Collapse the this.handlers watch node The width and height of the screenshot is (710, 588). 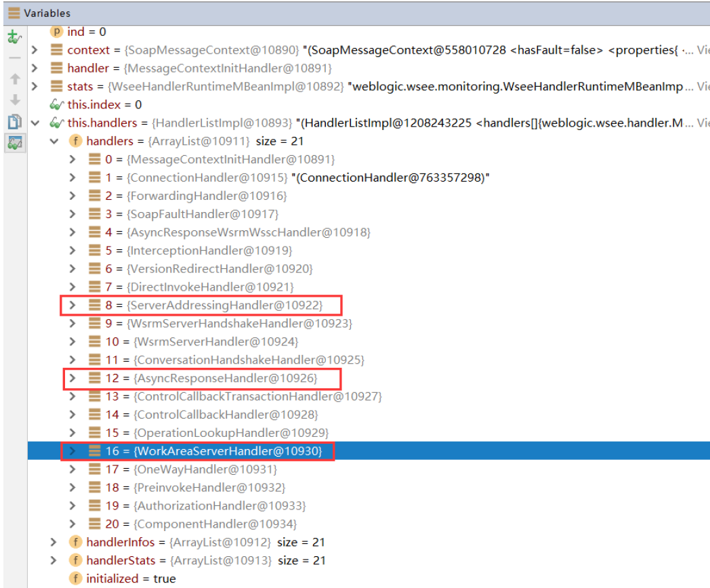(35, 123)
